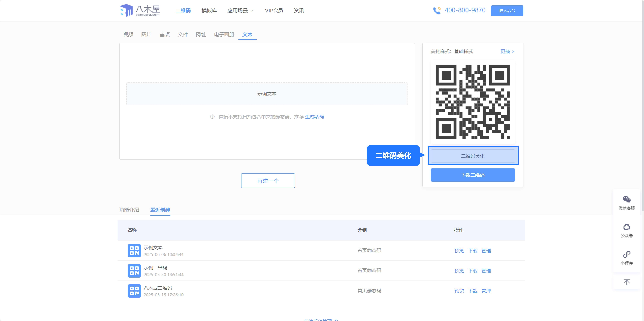The image size is (644, 321).
Task: Click the generated QR code image
Action: (x=473, y=102)
